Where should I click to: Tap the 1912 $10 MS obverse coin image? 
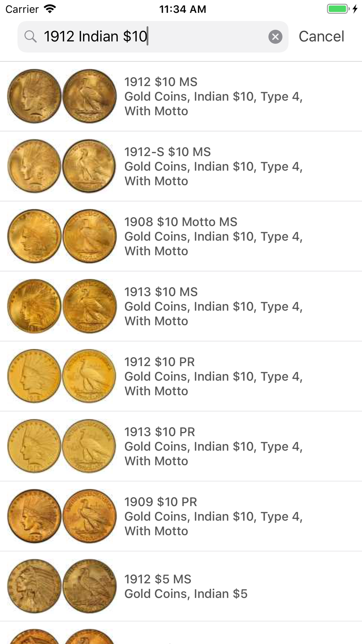click(34, 96)
